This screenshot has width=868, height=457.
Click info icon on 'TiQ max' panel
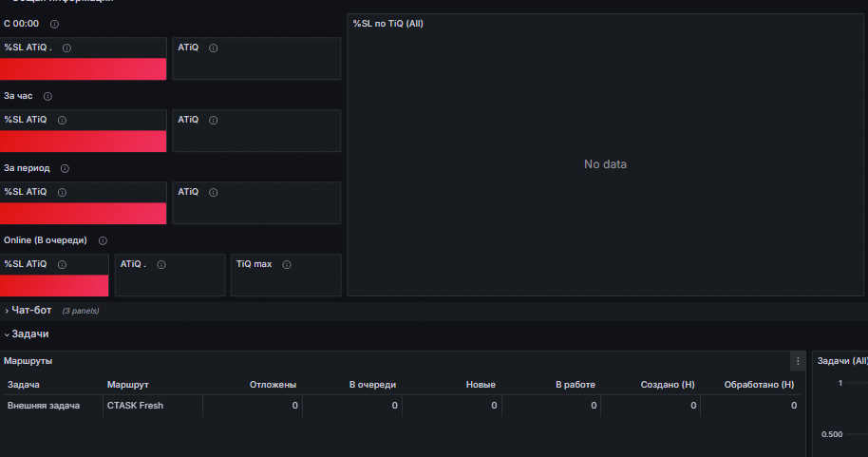(287, 265)
